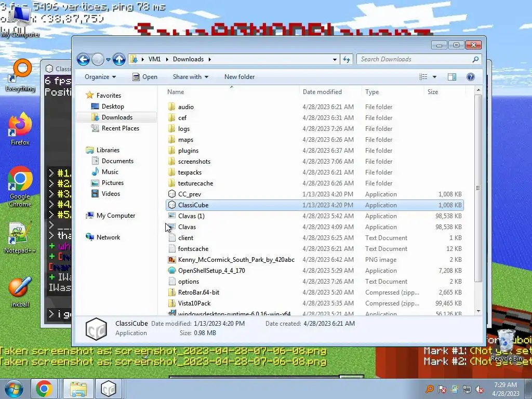Select CC_prev application icon

tap(172, 194)
